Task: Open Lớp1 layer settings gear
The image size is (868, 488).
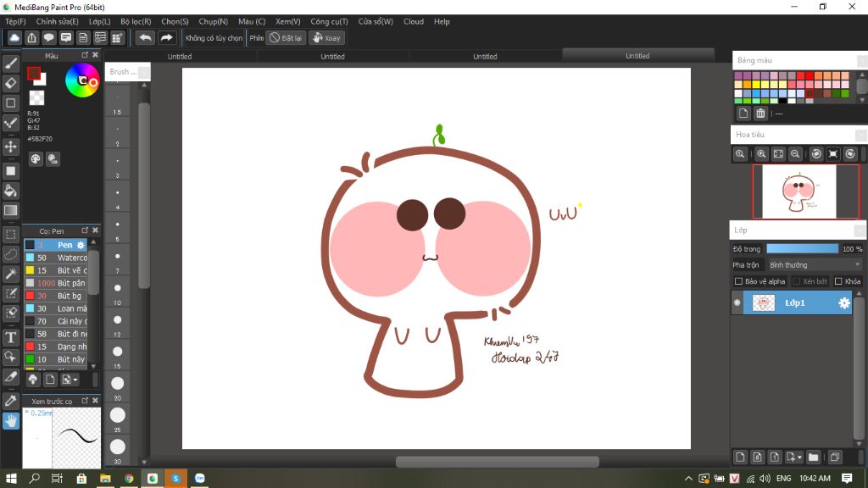Action: 843,302
